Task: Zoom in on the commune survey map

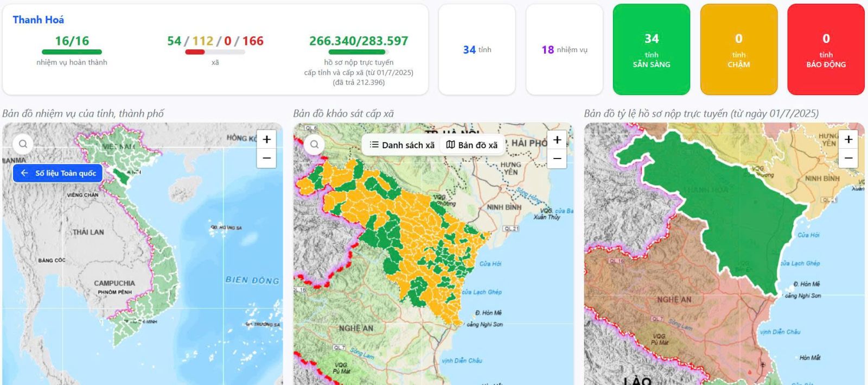Action: pos(557,140)
